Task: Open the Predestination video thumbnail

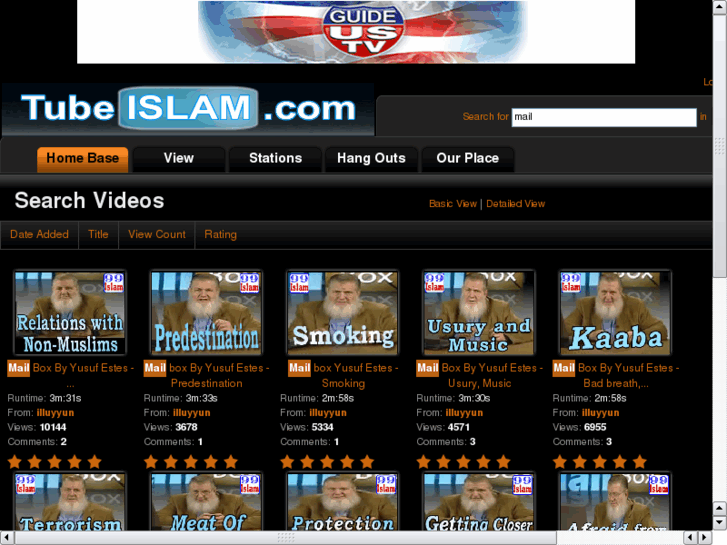Action: tap(206, 313)
